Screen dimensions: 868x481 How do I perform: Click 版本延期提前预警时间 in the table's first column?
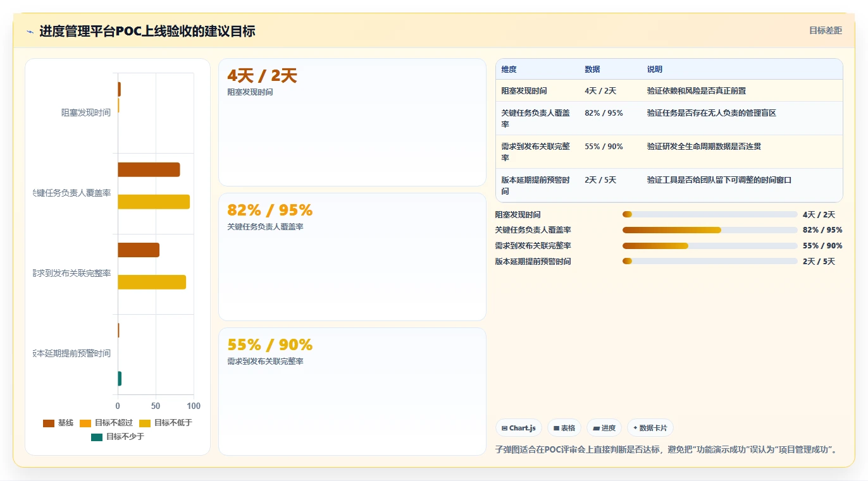[x=536, y=186]
